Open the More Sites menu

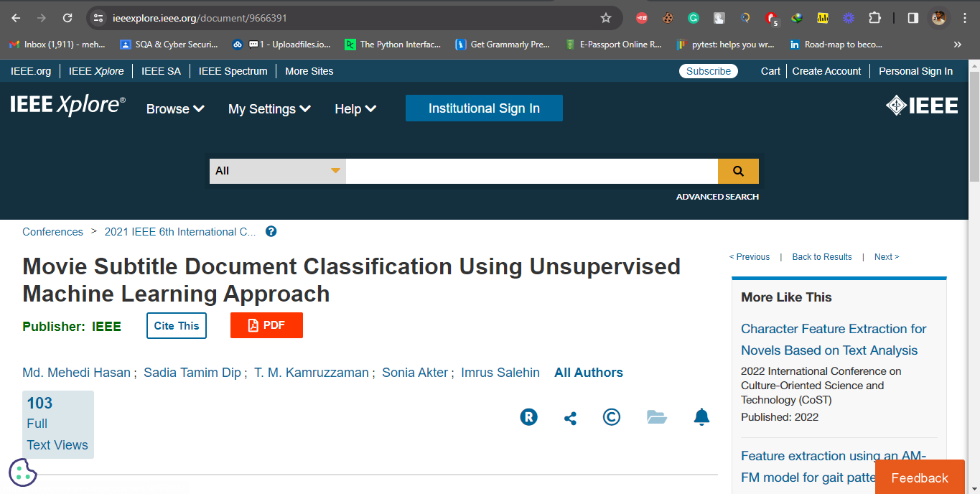(x=309, y=71)
